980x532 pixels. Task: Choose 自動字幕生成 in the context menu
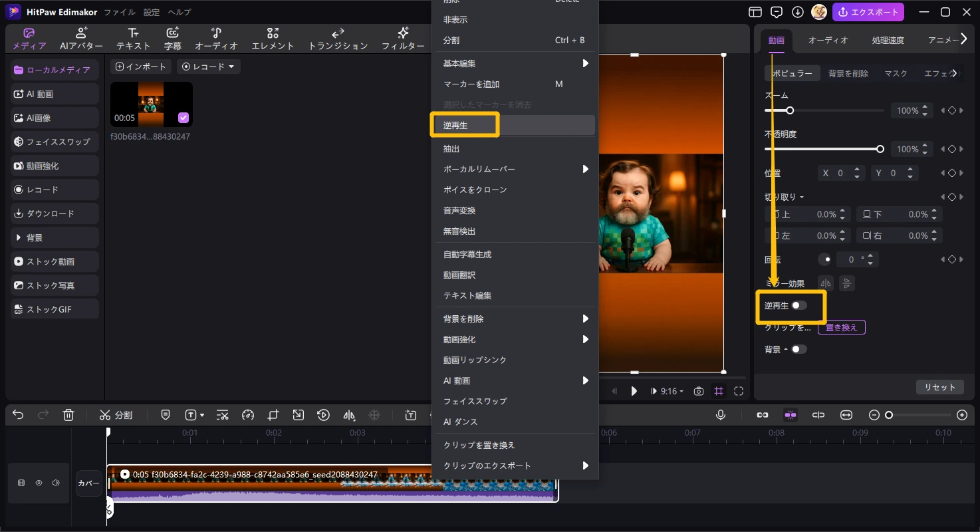click(515, 254)
